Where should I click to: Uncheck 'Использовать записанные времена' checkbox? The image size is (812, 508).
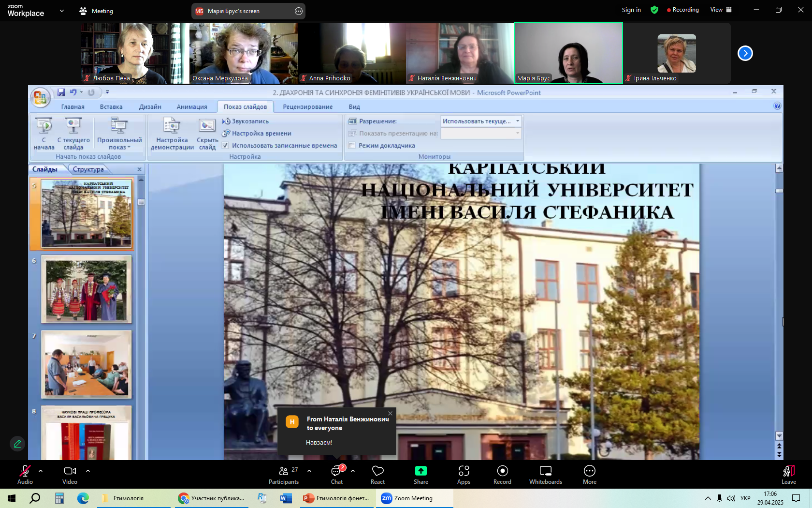(225, 146)
